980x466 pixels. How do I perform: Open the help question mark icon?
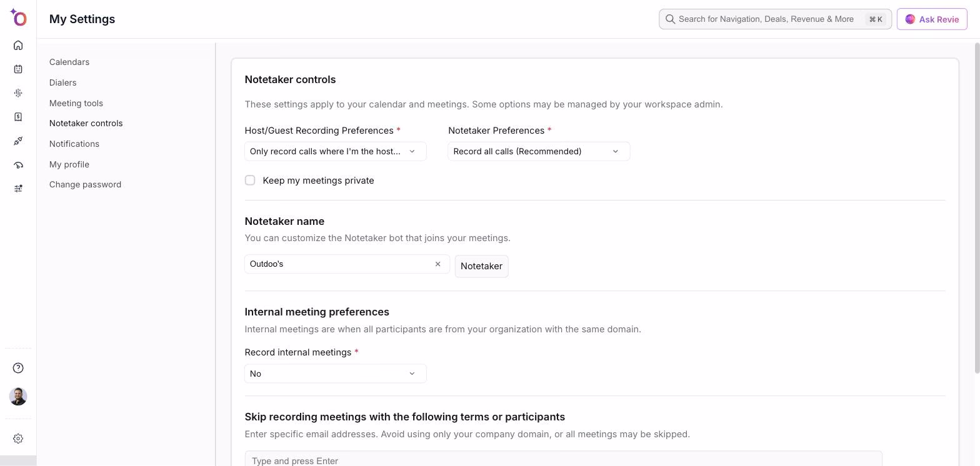[x=18, y=368]
